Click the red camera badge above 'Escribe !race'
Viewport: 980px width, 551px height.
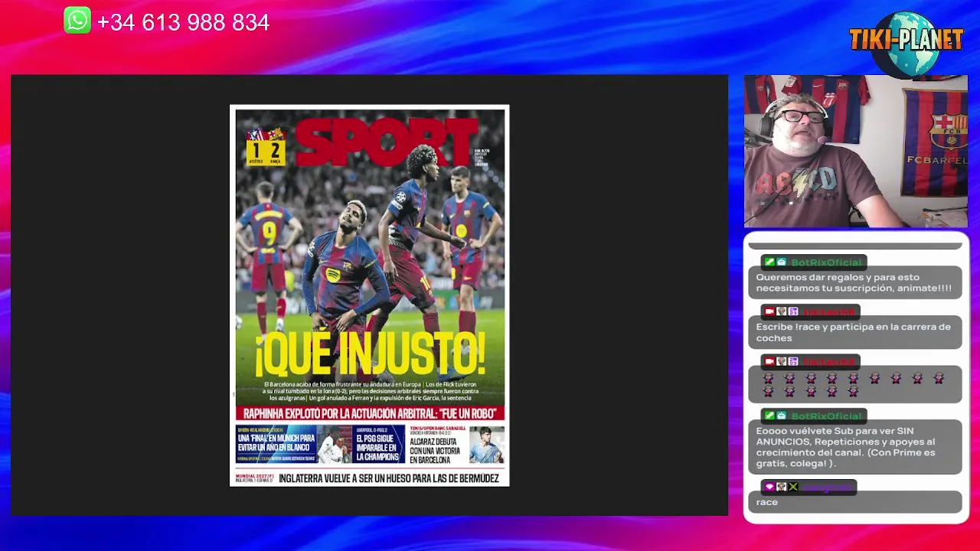click(x=769, y=311)
